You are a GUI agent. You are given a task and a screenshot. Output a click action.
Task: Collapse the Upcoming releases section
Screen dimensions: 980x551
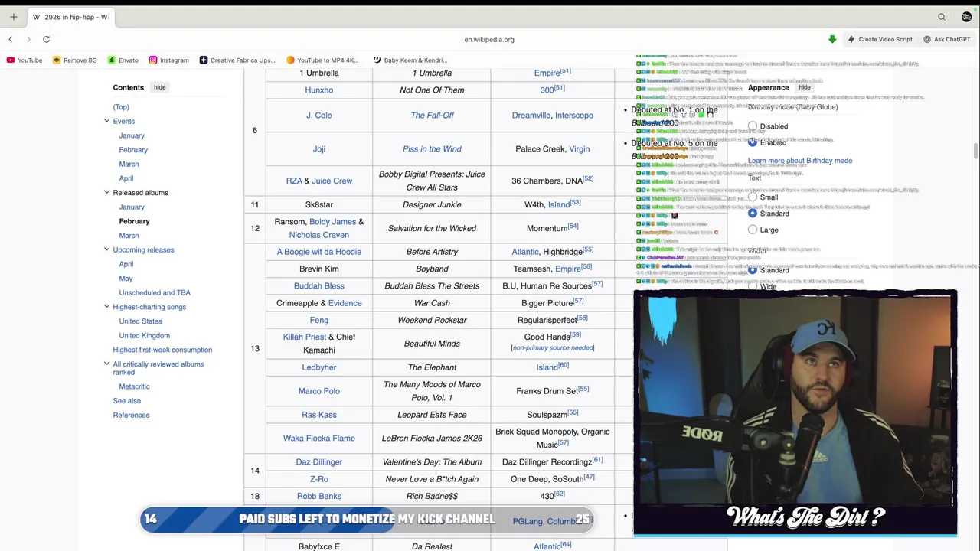106,249
